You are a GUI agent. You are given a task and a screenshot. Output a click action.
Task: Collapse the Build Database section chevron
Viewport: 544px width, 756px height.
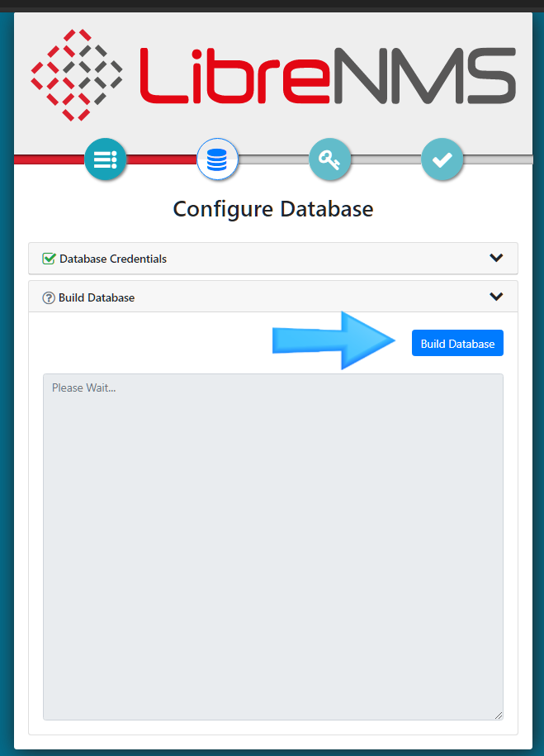click(x=496, y=297)
